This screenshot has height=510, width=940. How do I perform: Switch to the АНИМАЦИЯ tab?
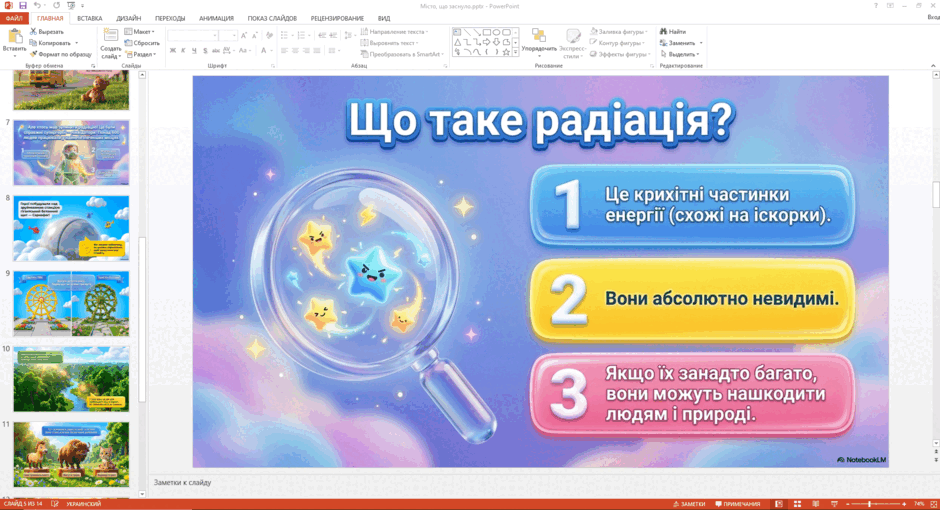point(216,19)
